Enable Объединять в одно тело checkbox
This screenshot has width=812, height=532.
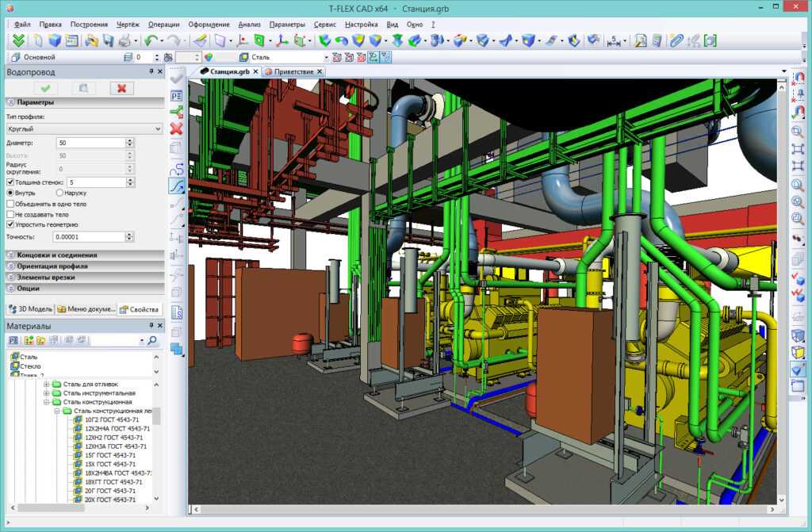[10, 204]
